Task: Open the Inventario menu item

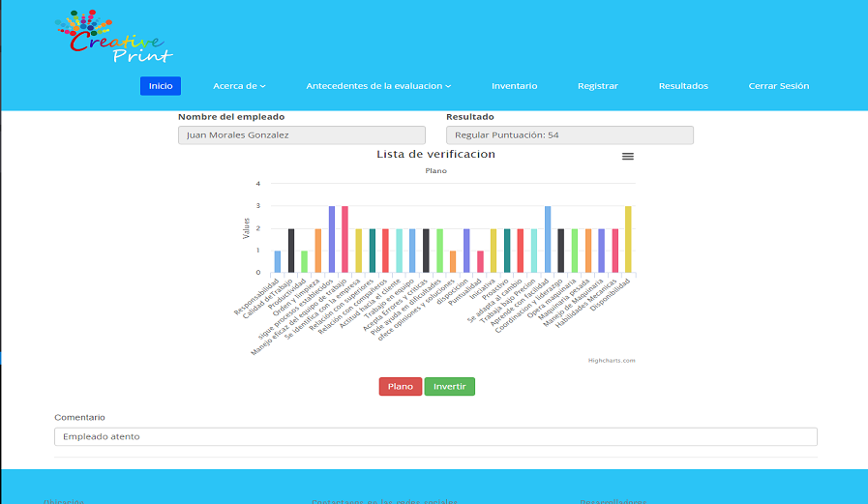Action: pos(514,86)
